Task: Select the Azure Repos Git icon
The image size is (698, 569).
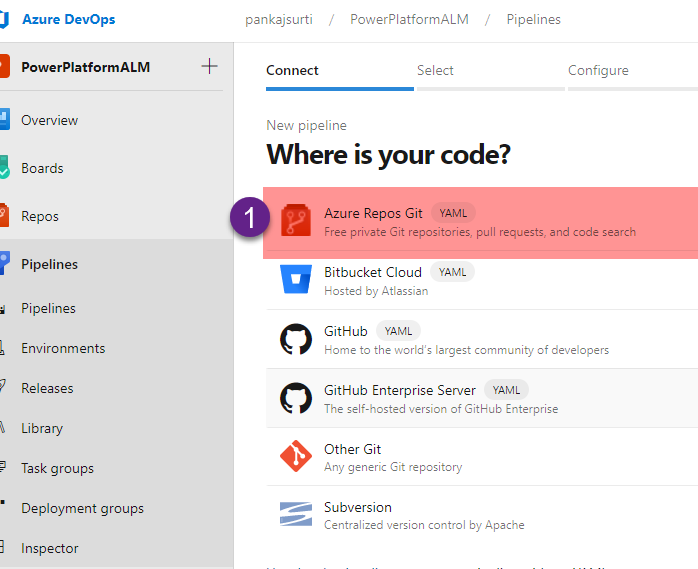Action: click(x=296, y=221)
